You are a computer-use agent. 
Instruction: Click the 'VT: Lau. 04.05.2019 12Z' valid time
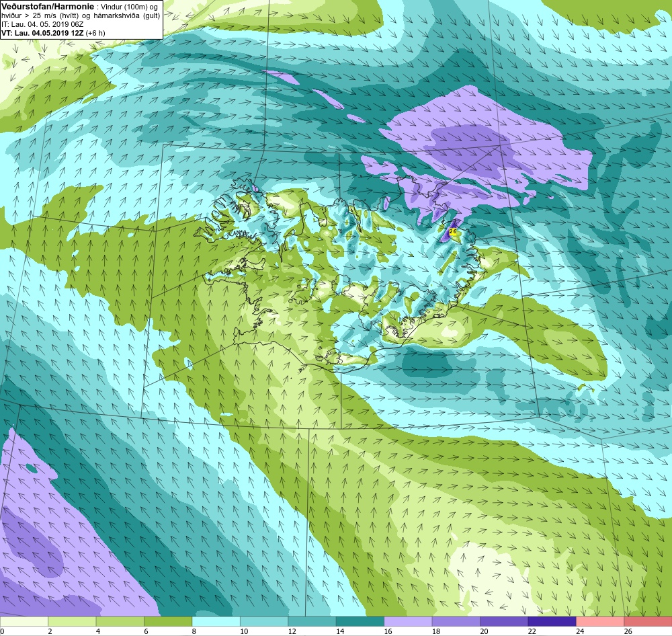(x=42, y=33)
